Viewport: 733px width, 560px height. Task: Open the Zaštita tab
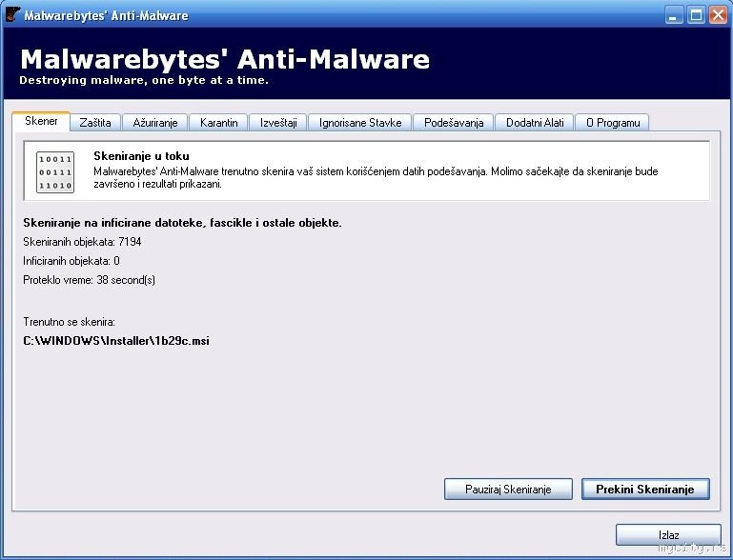95,123
